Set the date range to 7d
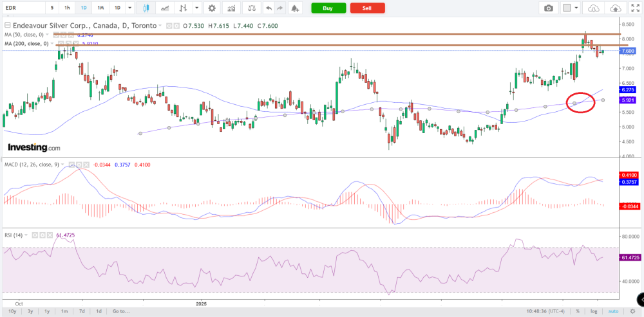The width and height of the screenshot is (644, 317). (x=81, y=311)
